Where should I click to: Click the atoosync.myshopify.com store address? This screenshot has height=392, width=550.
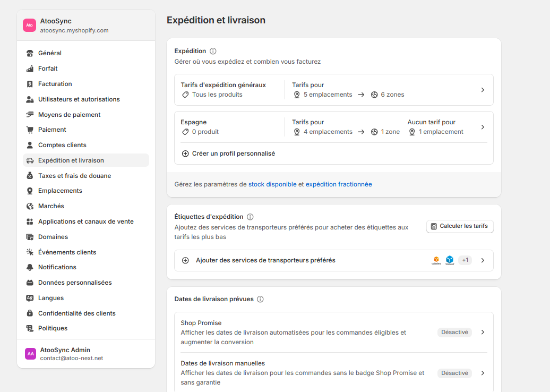pyautogui.click(x=74, y=30)
